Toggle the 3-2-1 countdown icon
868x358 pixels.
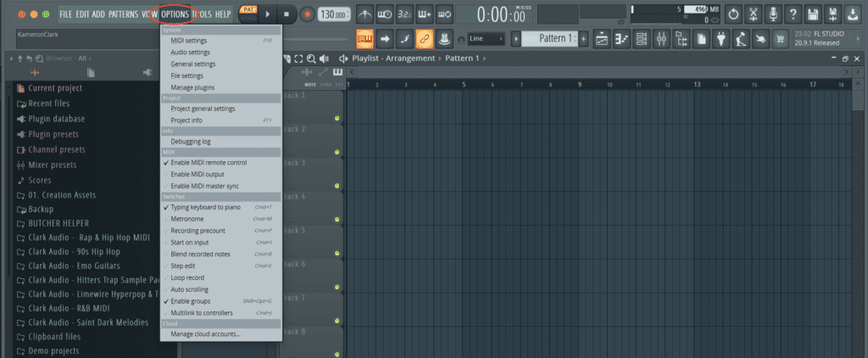click(404, 14)
